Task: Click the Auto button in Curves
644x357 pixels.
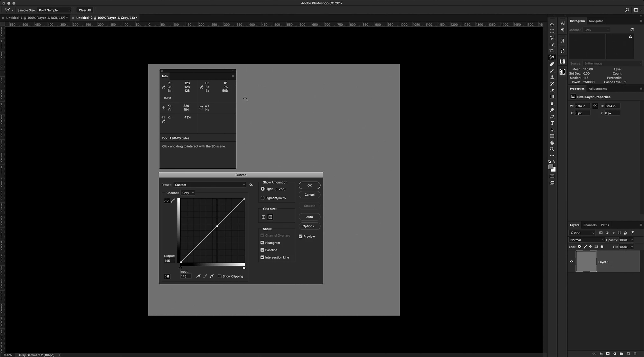Action: pyautogui.click(x=309, y=217)
